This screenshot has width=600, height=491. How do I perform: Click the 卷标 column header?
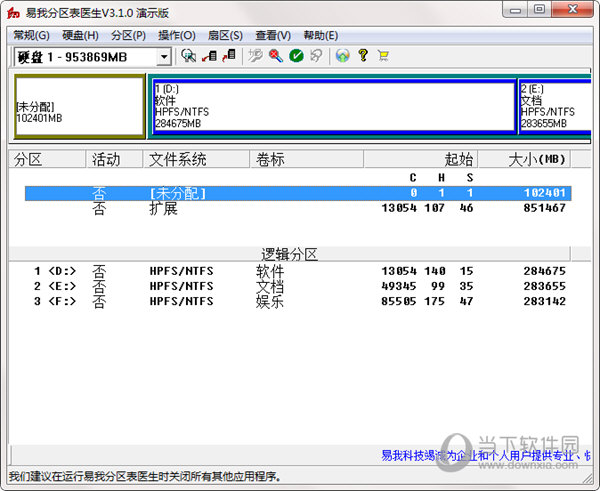(x=307, y=159)
